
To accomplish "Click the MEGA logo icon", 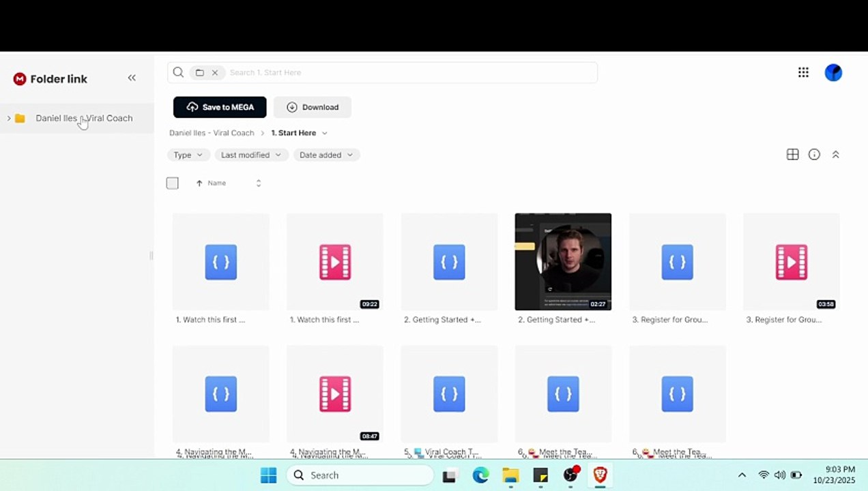I will (x=20, y=79).
